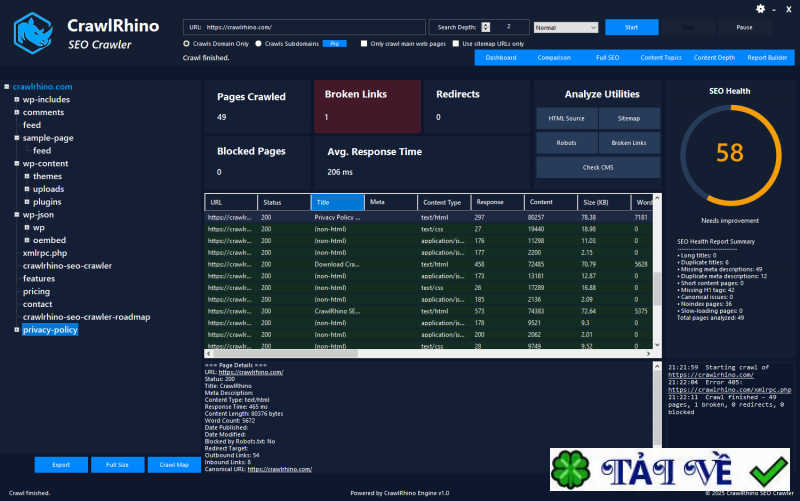This screenshot has width=800, height=501.
Task: Open the Content Topics tab
Action: click(660, 58)
